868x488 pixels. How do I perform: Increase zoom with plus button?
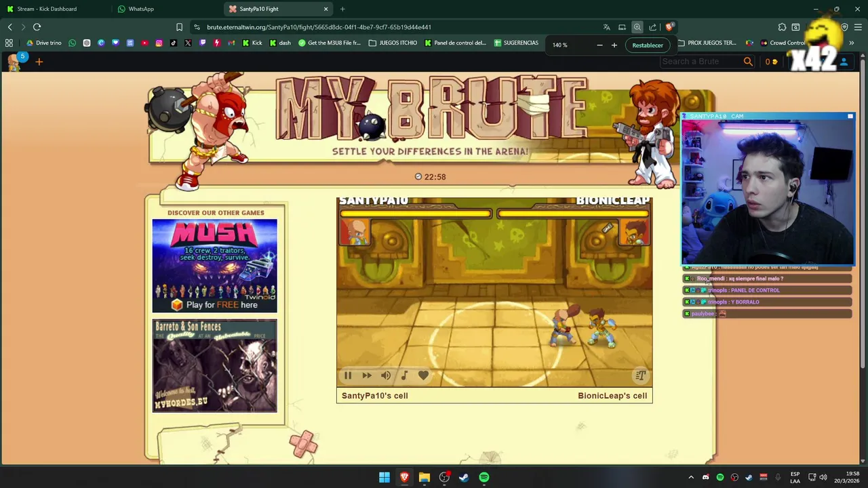[614, 45]
